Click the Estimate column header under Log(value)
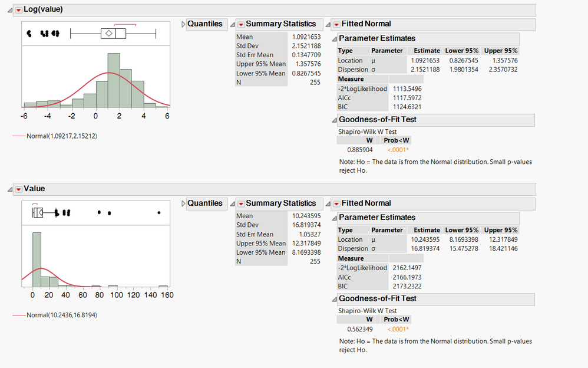The height and width of the screenshot is (368, 588). 427,51
